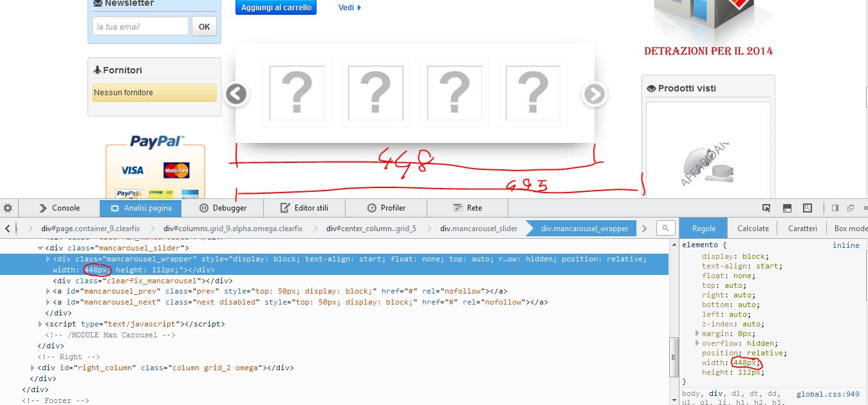
Task: Toggle the split console icon
Action: [x=787, y=208]
